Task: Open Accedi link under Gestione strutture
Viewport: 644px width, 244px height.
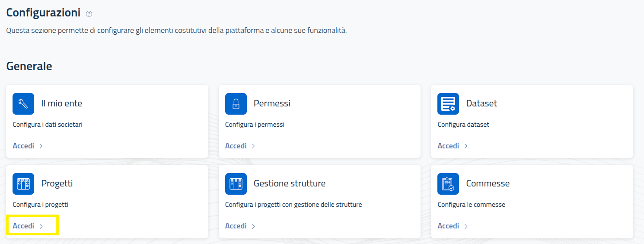Action: 240,226
